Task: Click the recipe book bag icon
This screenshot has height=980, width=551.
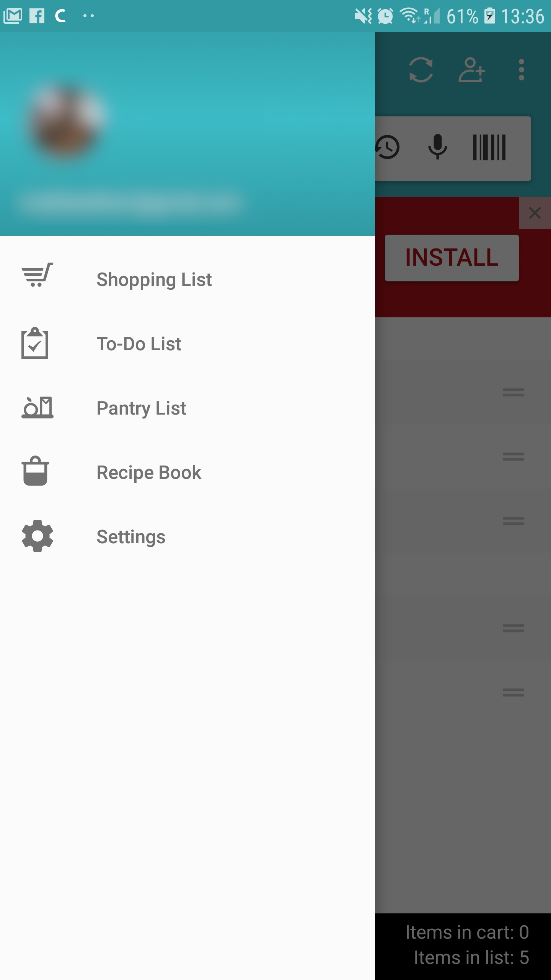Action: click(x=35, y=471)
